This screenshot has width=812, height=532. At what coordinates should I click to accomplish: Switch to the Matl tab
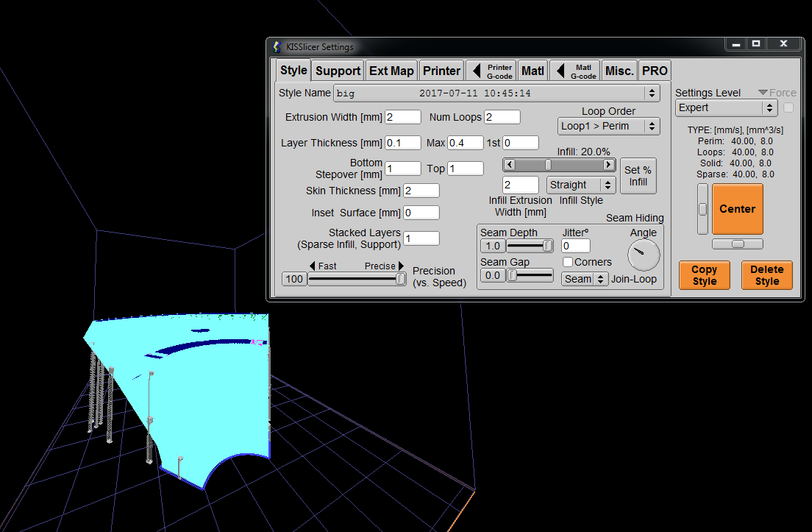coord(533,71)
